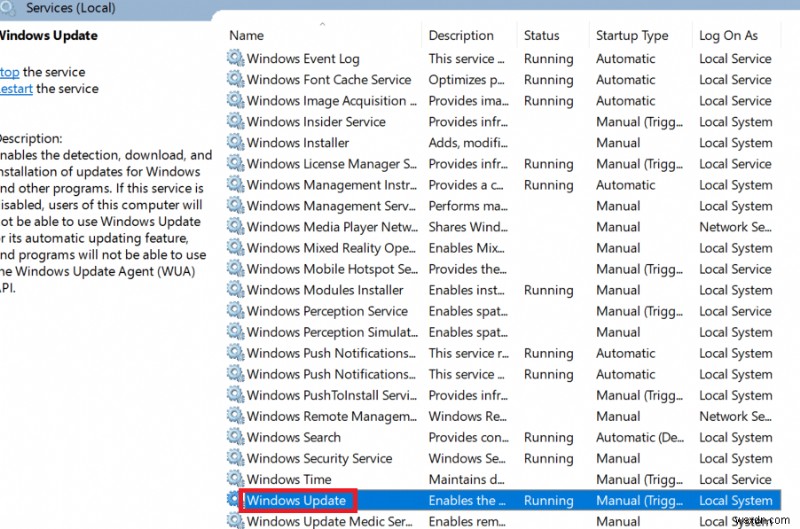Click the Restart the service link
800x529 pixels.
(x=16, y=89)
